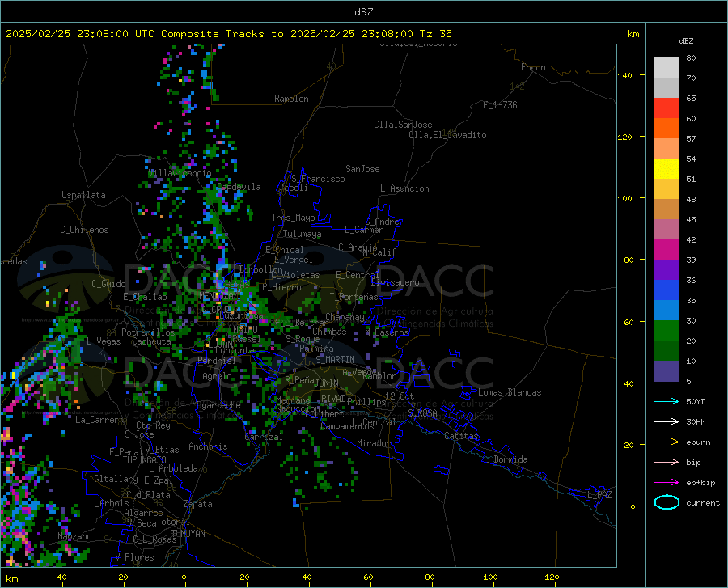This screenshot has height=588, width=728.
Task: Click the 'C_Chilenos' place label
Action: 84,230
